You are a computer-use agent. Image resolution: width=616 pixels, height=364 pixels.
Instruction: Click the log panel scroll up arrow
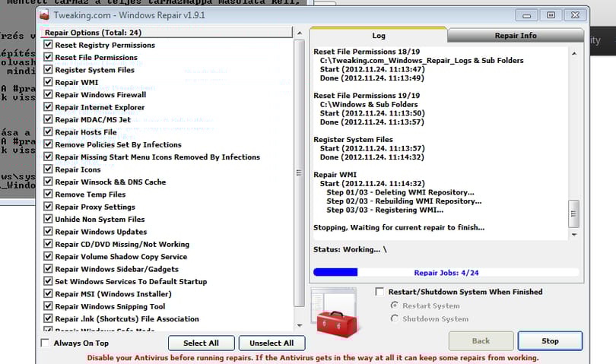point(574,53)
